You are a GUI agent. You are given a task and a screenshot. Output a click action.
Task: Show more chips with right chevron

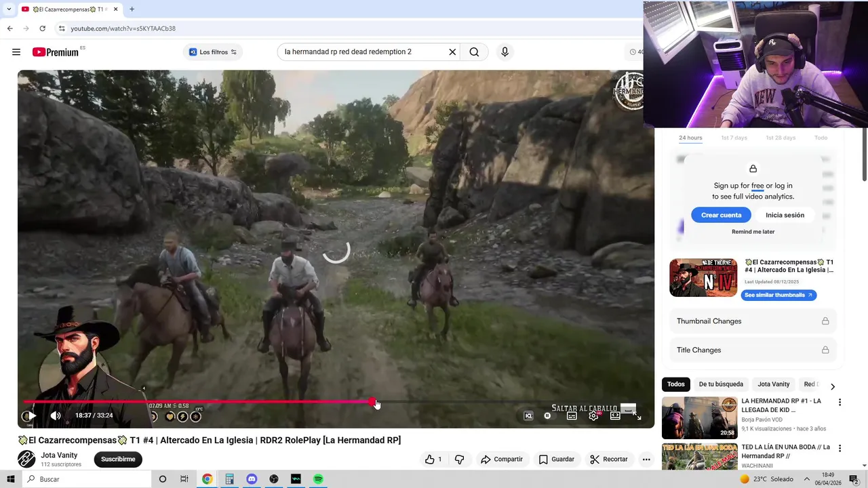click(x=833, y=386)
